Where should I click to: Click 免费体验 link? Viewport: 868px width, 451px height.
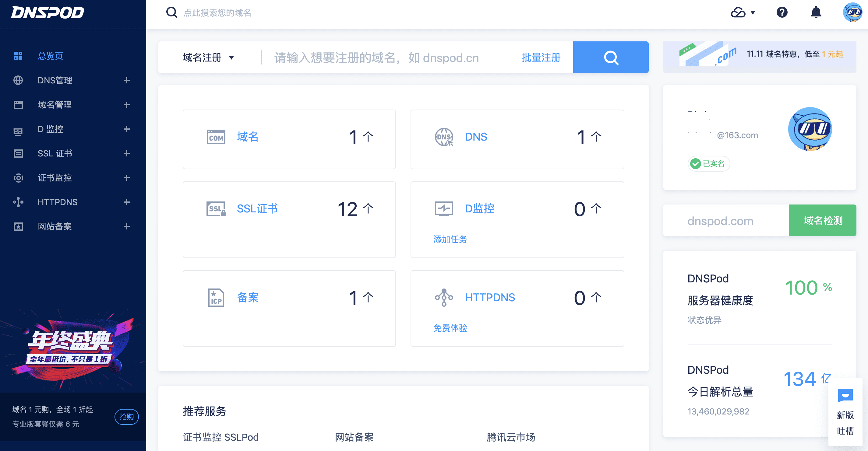click(450, 328)
